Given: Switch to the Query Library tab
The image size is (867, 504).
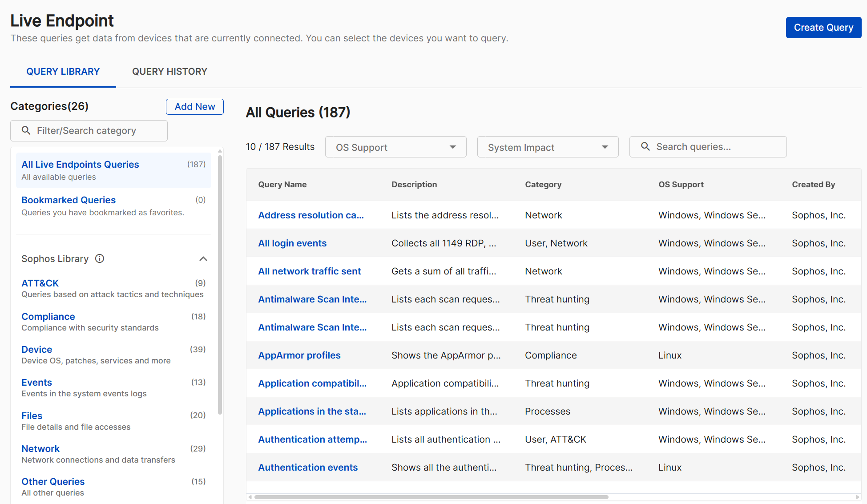Looking at the screenshot, I should tap(63, 72).
